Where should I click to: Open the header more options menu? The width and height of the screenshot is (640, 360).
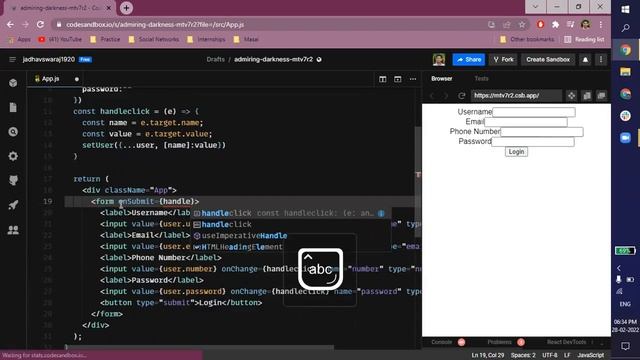601,60
